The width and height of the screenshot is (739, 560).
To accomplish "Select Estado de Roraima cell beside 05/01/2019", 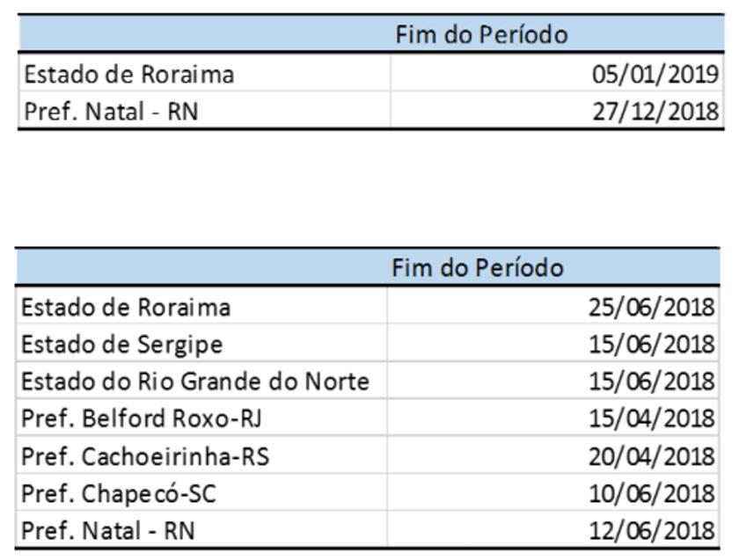I will click(129, 74).
